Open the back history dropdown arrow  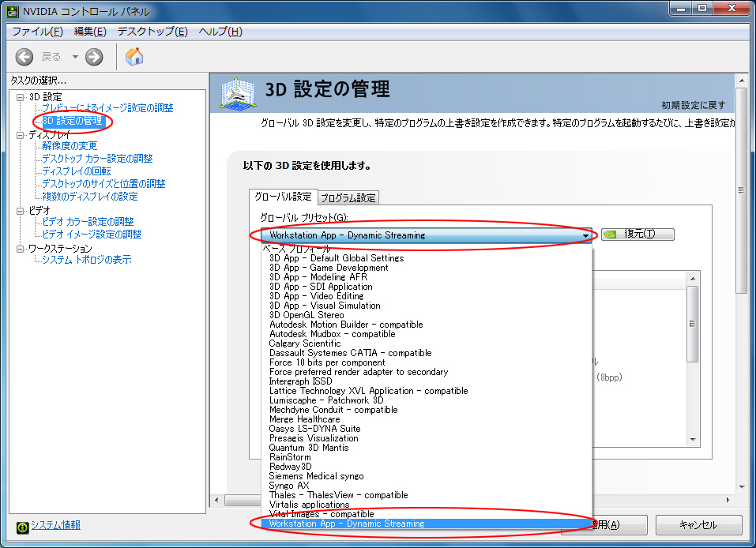[75, 57]
